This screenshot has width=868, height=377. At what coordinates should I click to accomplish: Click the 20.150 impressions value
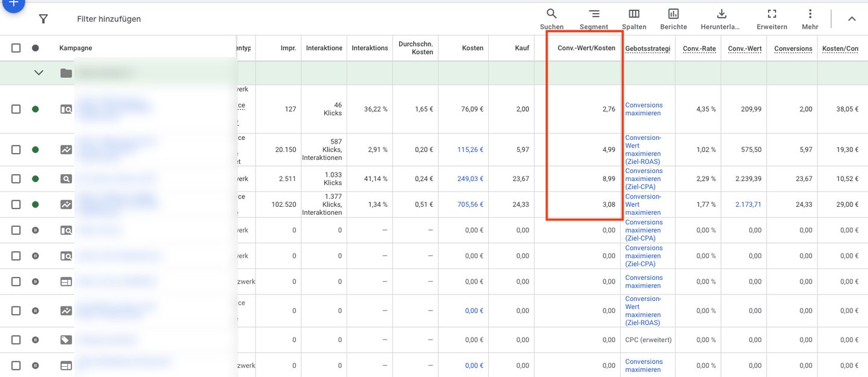pos(285,150)
